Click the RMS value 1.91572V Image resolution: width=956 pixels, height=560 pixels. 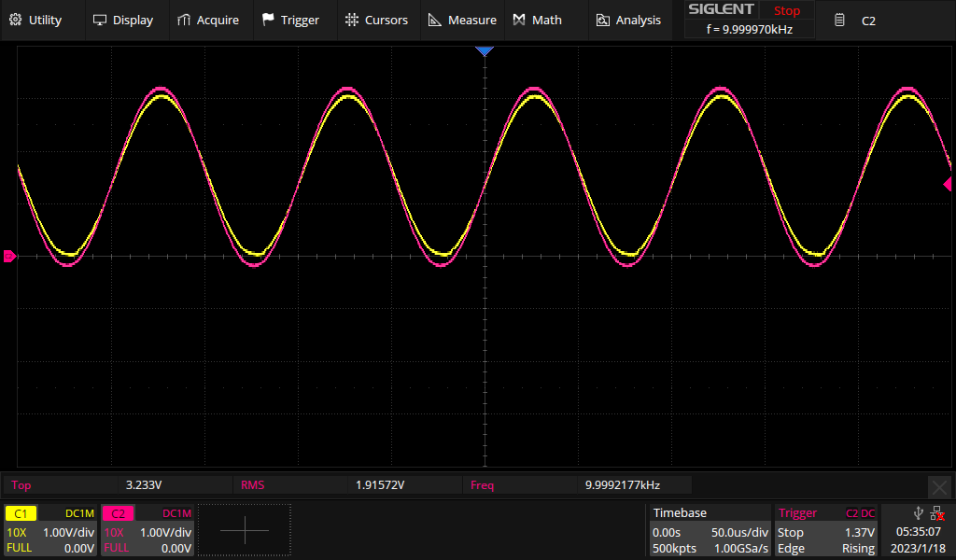380,485
